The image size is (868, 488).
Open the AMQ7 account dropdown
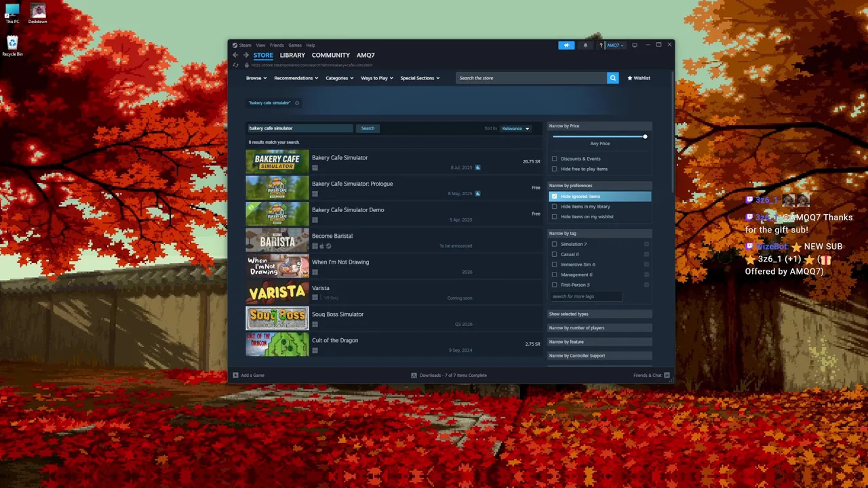[x=615, y=45]
